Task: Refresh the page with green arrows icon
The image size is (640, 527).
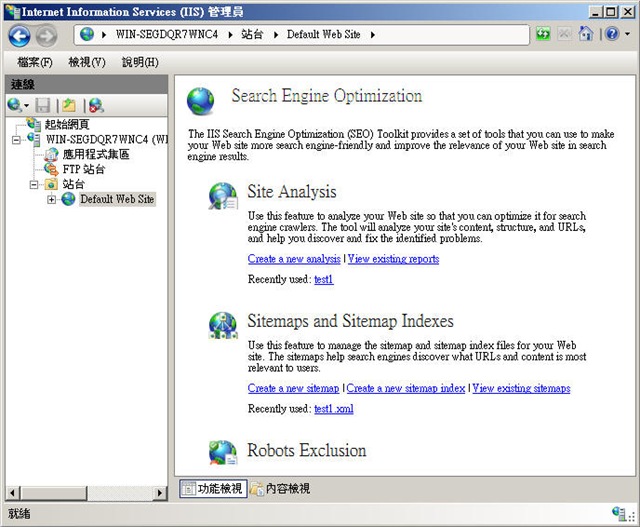Action: pos(543,34)
